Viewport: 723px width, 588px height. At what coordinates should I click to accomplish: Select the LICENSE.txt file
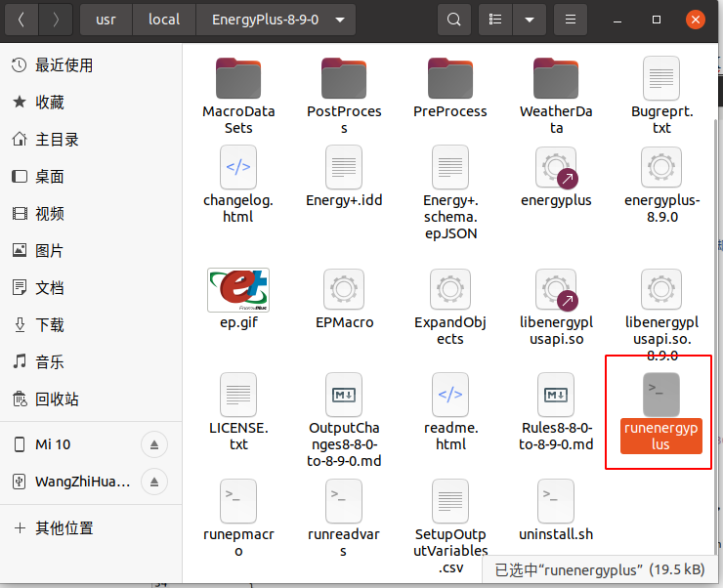tap(238, 412)
